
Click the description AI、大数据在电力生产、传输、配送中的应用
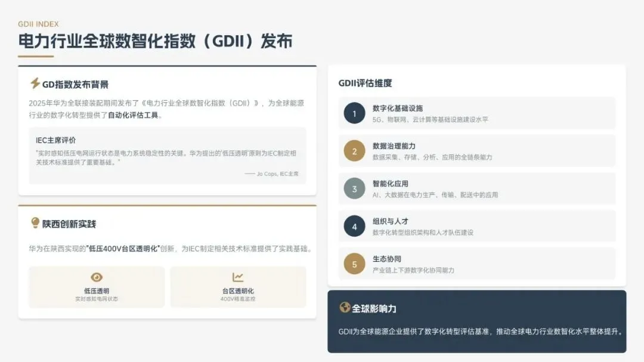pyautogui.click(x=435, y=195)
